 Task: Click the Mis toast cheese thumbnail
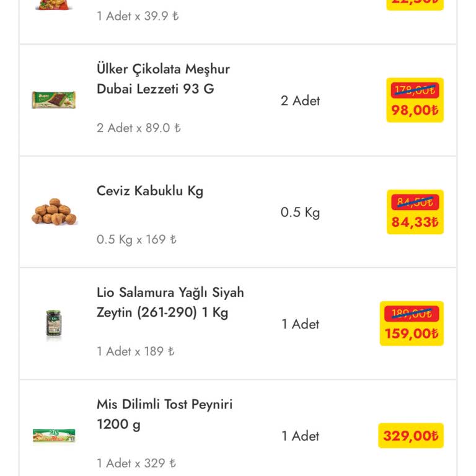(54, 436)
